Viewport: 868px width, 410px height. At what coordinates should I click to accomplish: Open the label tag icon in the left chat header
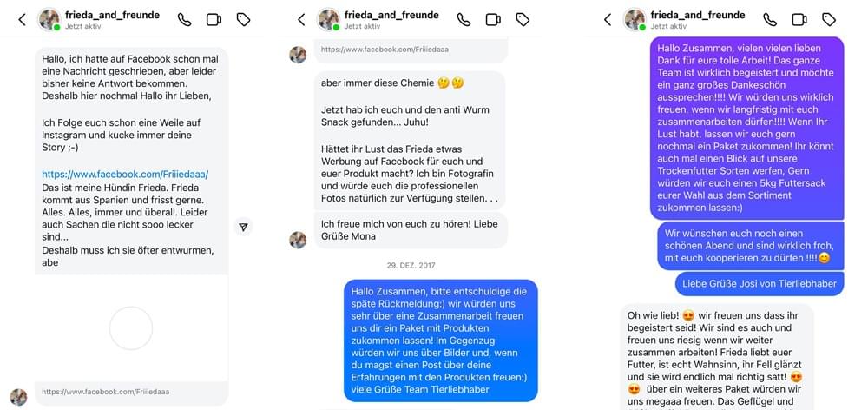[243, 20]
